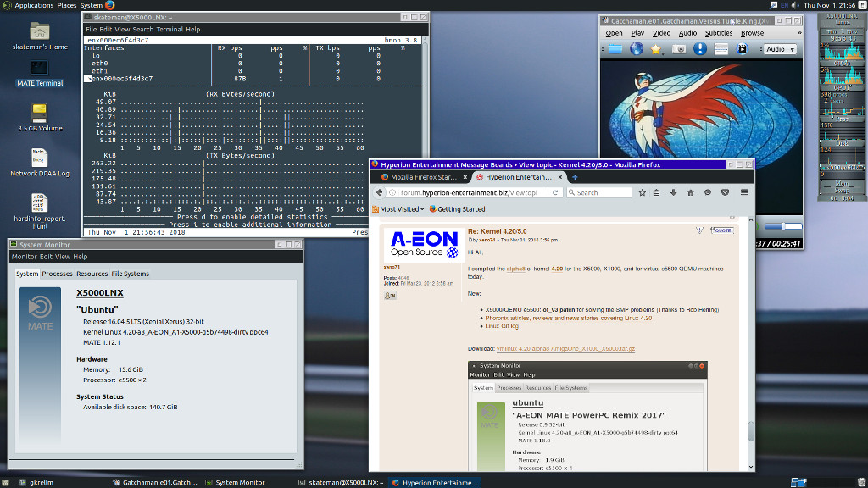Viewport: 868px width, 488px height.
Task: Click volume speaker icon in top panel
Action: point(795,5)
